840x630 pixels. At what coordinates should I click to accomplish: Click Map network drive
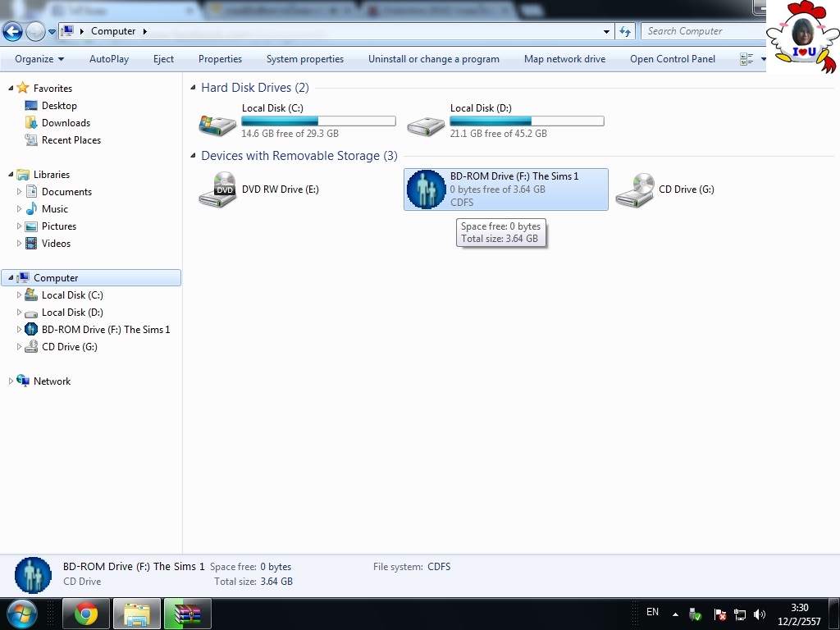click(x=564, y=59)
